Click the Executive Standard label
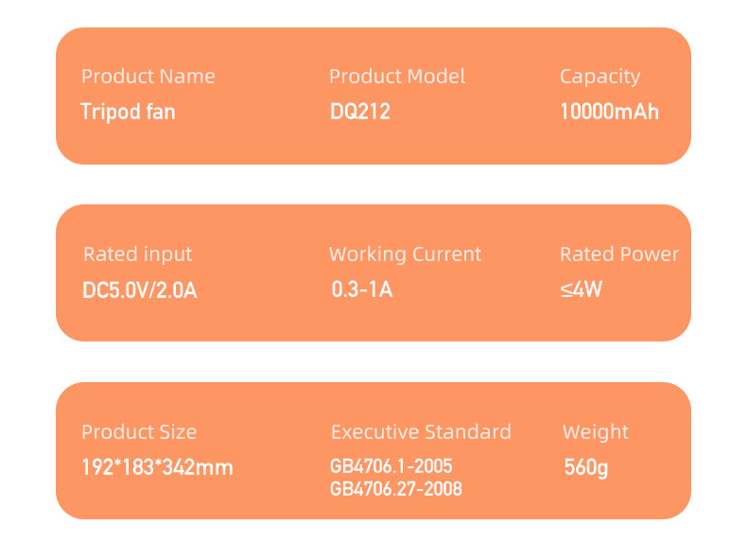Screen dimensions: 747x560 click(x=421, y=432)
